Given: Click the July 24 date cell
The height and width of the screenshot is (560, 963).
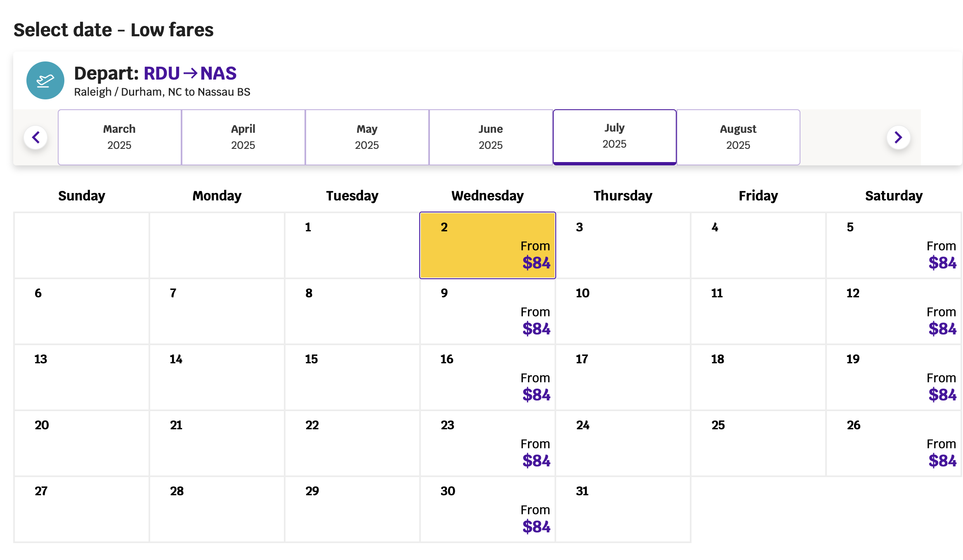Looking at the screenshot, I should click(x=623, y=443).
